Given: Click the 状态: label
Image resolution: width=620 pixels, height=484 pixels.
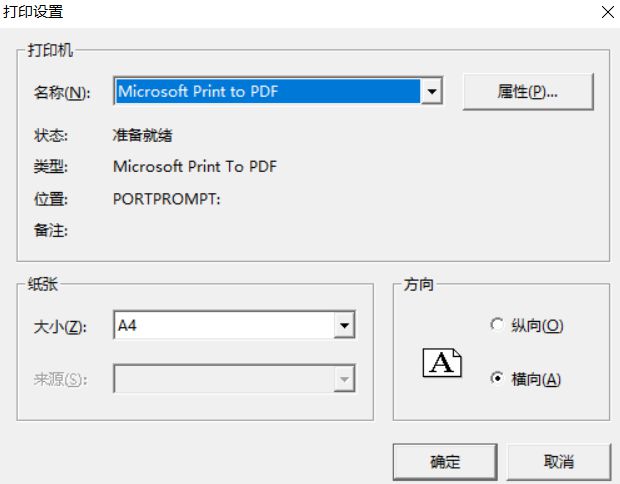Looking at the screenshot, I should 51,135.
